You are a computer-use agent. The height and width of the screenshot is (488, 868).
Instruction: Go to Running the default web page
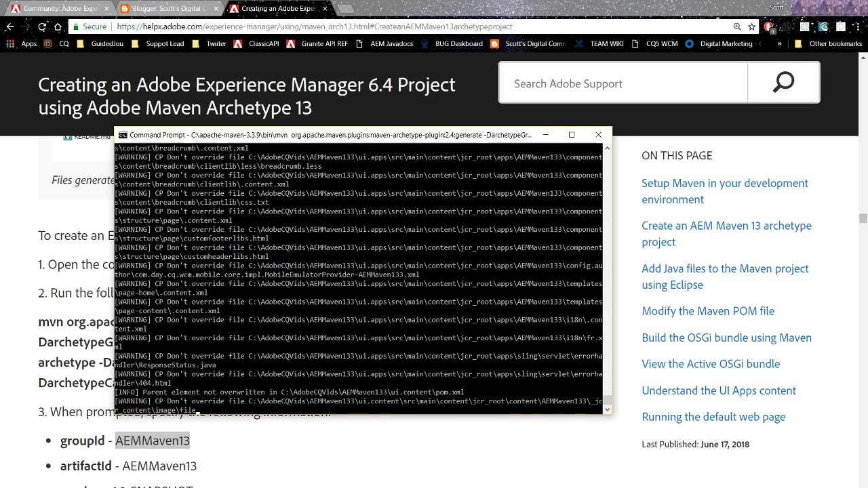pyautogui.click(x=713, y=417)
